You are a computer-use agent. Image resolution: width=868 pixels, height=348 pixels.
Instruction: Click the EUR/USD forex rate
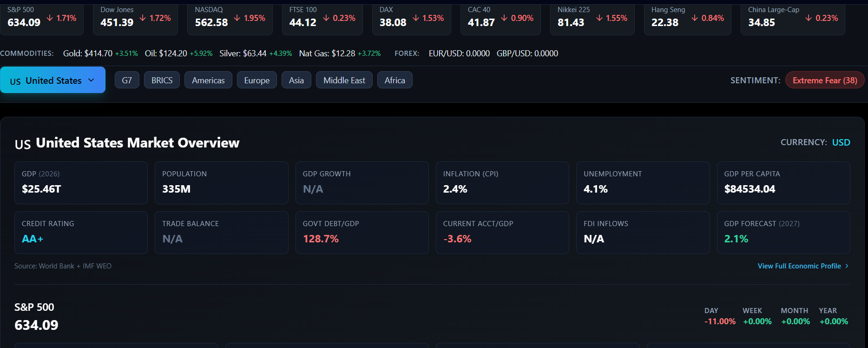(459, 54)
